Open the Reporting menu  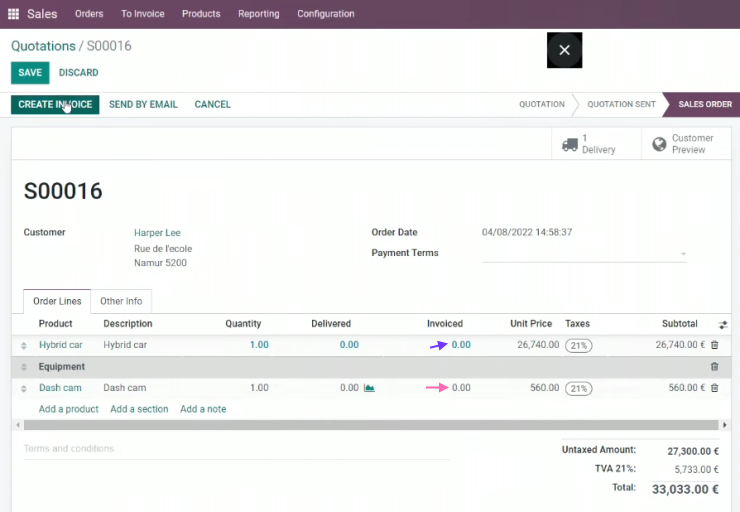pyautogui.click(x=259, y=14)
